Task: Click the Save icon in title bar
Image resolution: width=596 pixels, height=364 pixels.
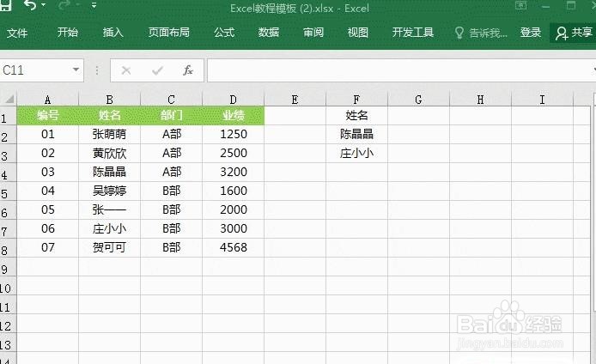Action: pyautogui.click(x=4, y=5)
